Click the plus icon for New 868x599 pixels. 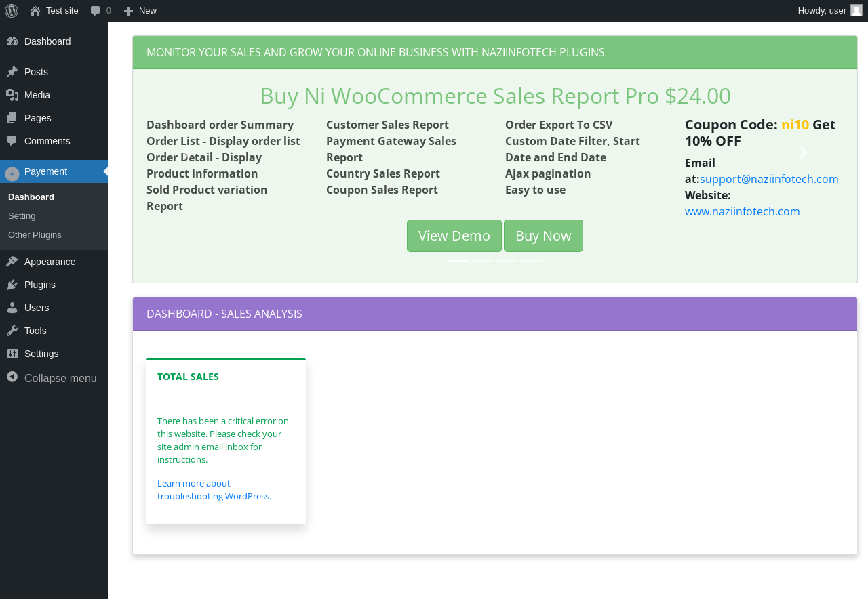point(128,11)
